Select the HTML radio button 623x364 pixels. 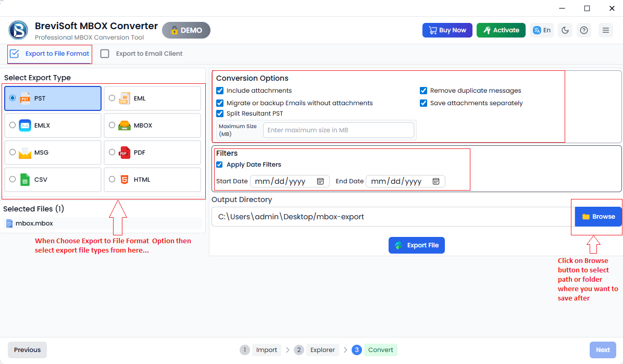(112, 179)
